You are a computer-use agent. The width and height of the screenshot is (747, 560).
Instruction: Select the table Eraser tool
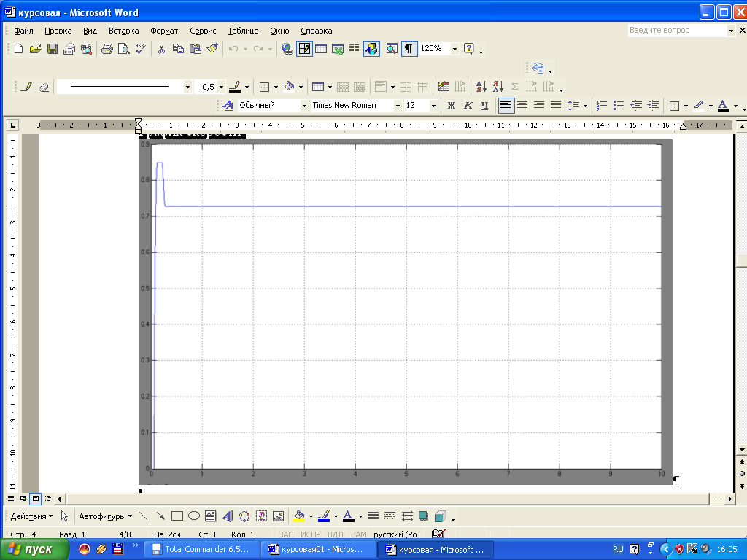[44, 87]
